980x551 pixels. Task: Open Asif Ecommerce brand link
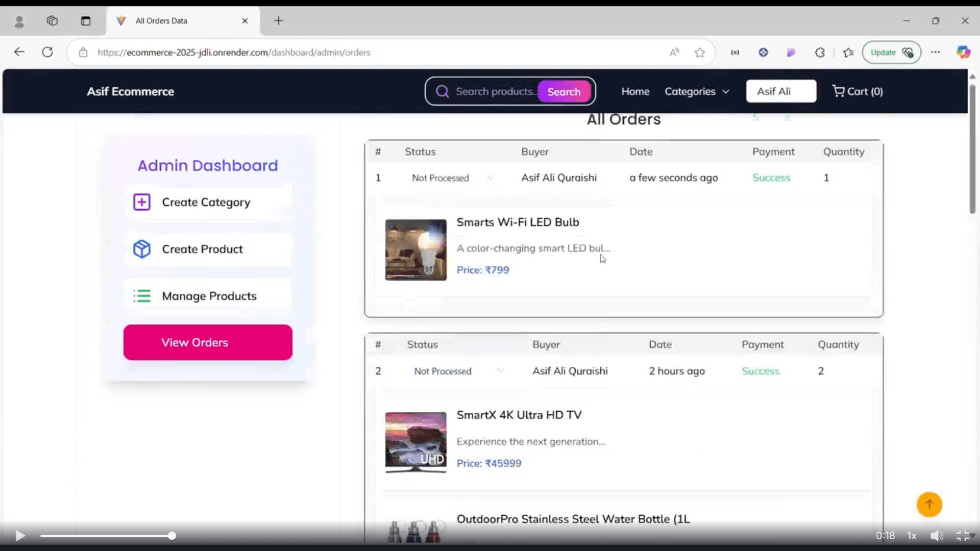pos(130,91)
